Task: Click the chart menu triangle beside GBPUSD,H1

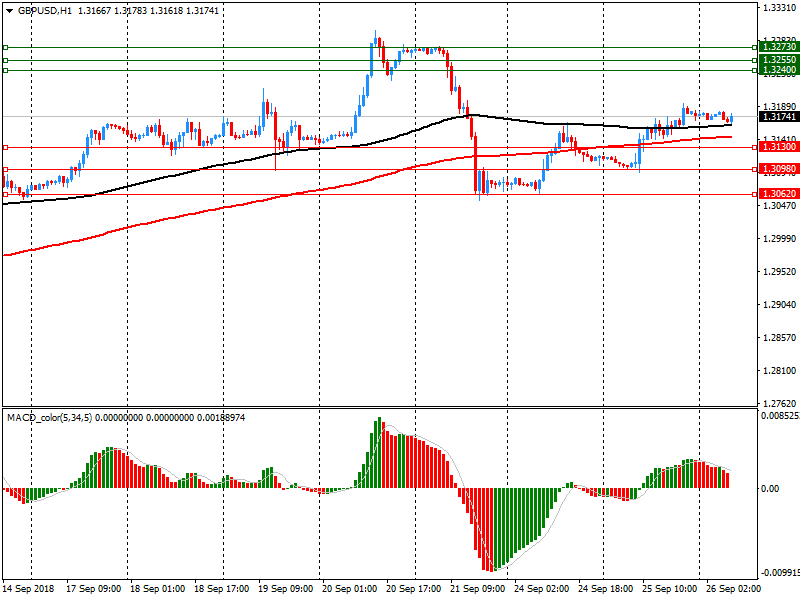Action: click(10, 10)
